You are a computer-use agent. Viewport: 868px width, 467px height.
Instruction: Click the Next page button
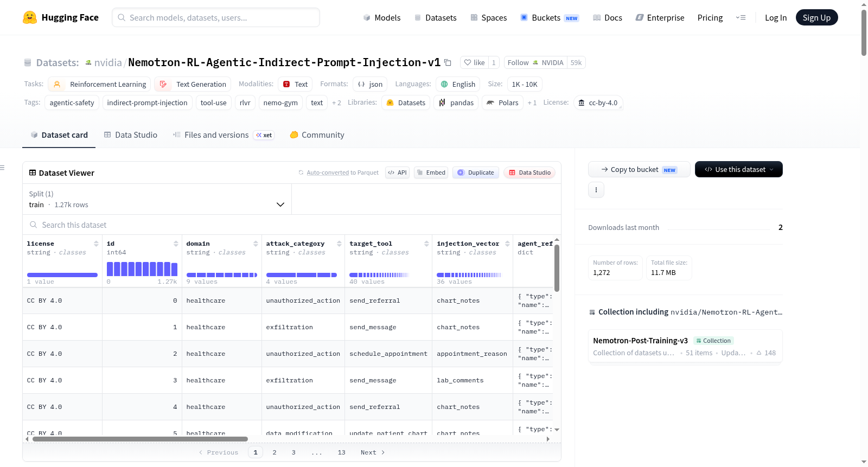373,452
